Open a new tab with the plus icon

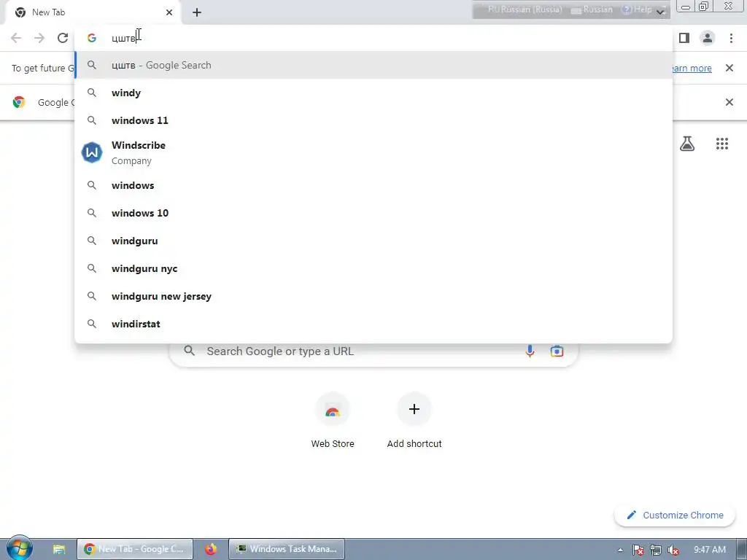point(197,12)
